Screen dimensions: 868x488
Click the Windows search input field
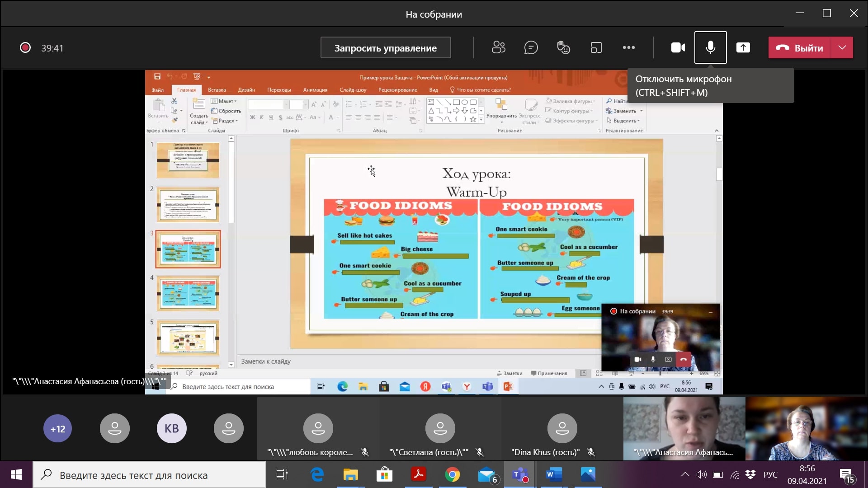(149, 475)
